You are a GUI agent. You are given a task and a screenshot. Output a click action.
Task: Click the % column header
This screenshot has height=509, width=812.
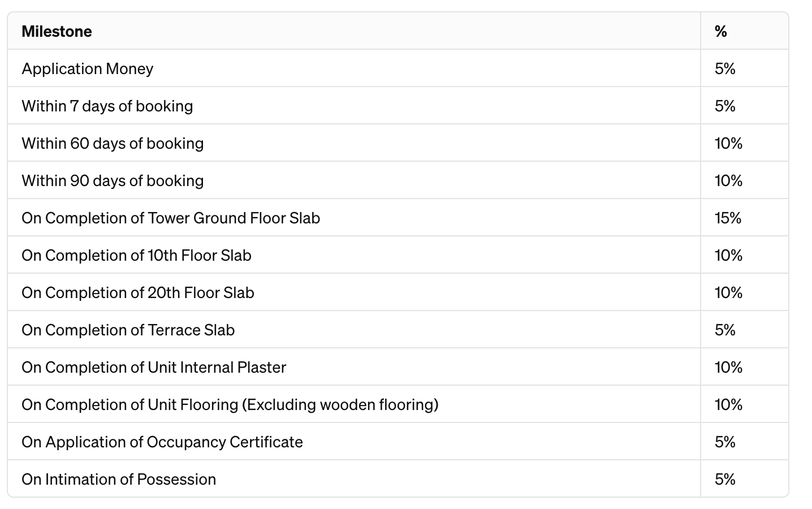(x=720, y=32)
